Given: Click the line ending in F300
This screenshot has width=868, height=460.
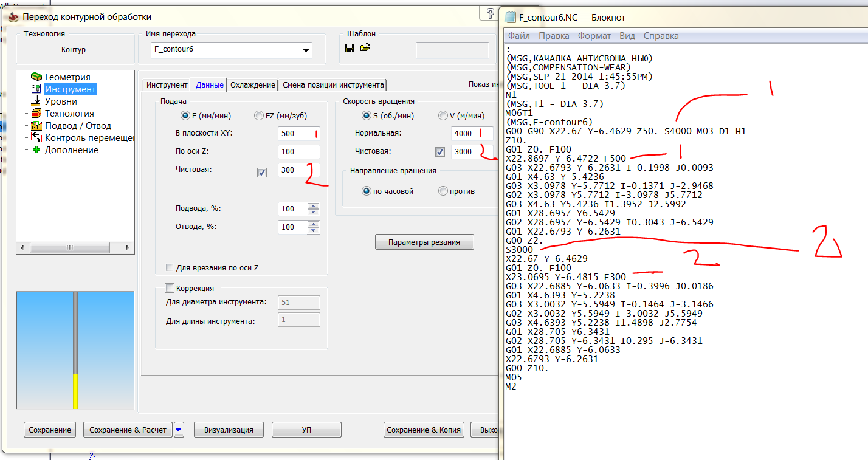Looking at the screenshot, I should [x=566, y=277].
